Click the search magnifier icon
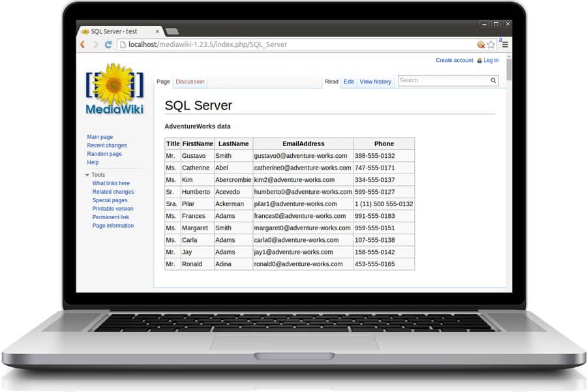 tap(493, 80)
